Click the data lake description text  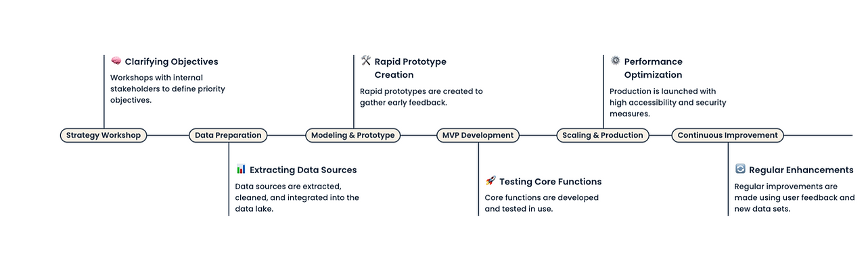pos(297,197)
